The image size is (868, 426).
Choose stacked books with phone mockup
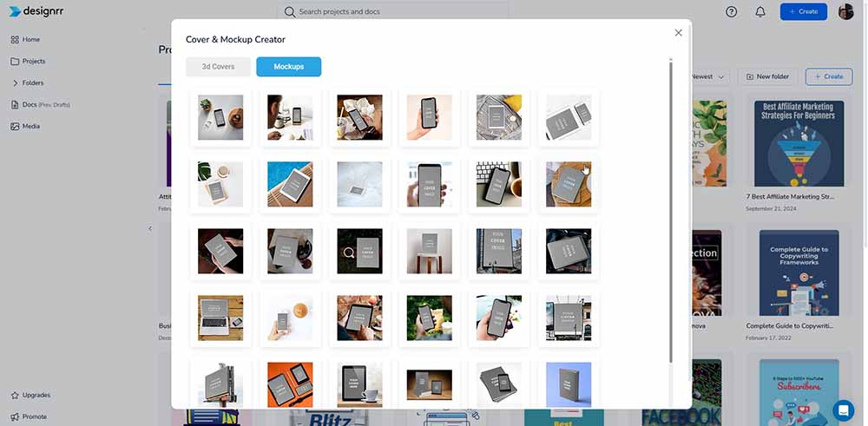(x=499, y=383)
